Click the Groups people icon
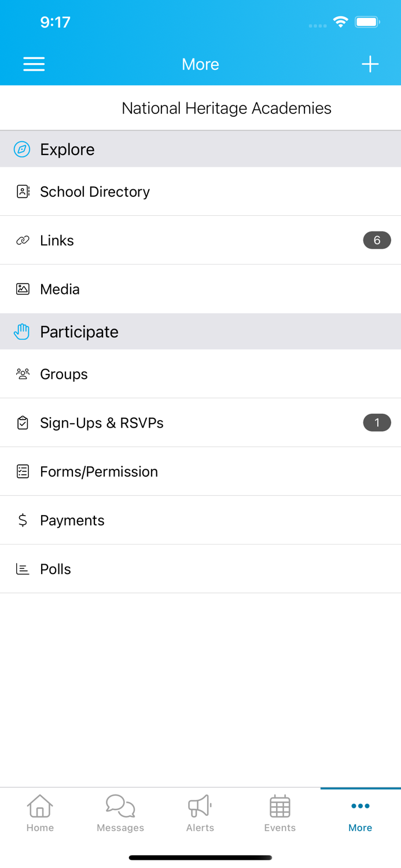The width and height of the screenshot is (401, 868). click(23, 374)
